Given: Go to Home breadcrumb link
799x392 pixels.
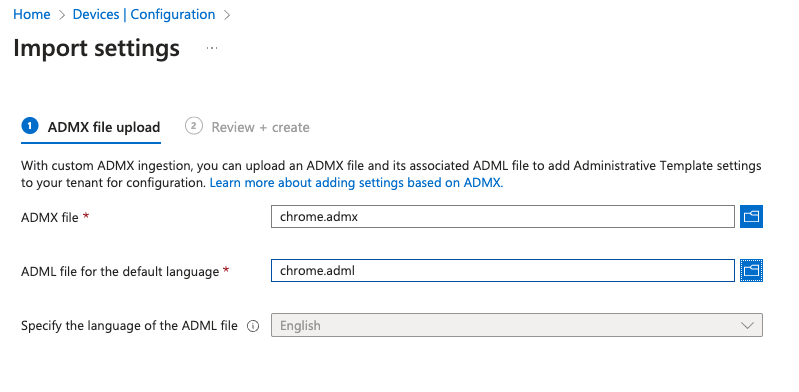Looking at the screenshot, I should 32,14.
